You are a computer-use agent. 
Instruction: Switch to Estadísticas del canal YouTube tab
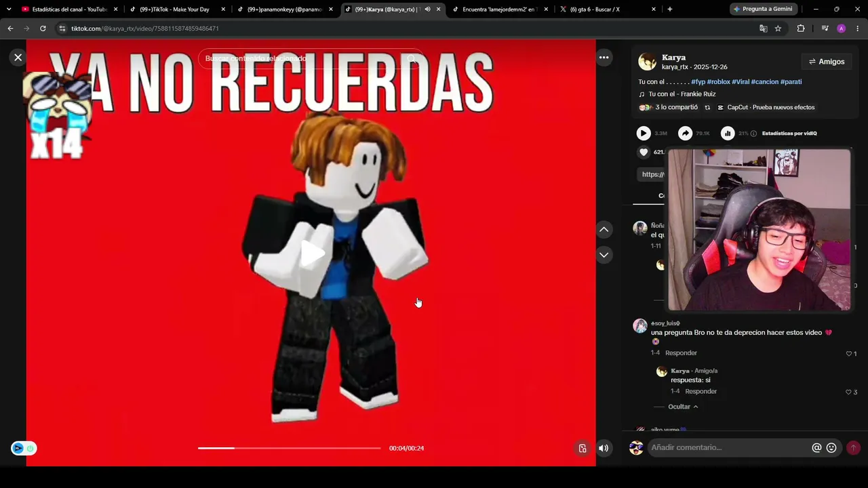pos(68,9)
